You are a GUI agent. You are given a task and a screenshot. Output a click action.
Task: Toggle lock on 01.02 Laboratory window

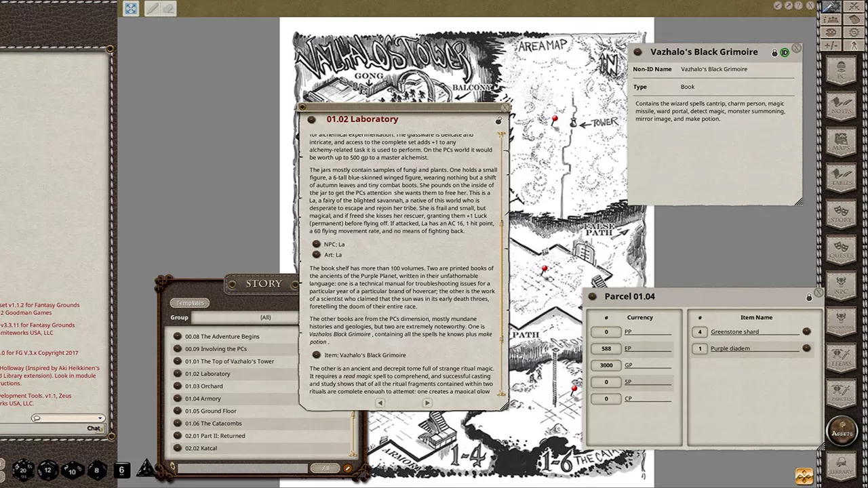pos(498,120)
